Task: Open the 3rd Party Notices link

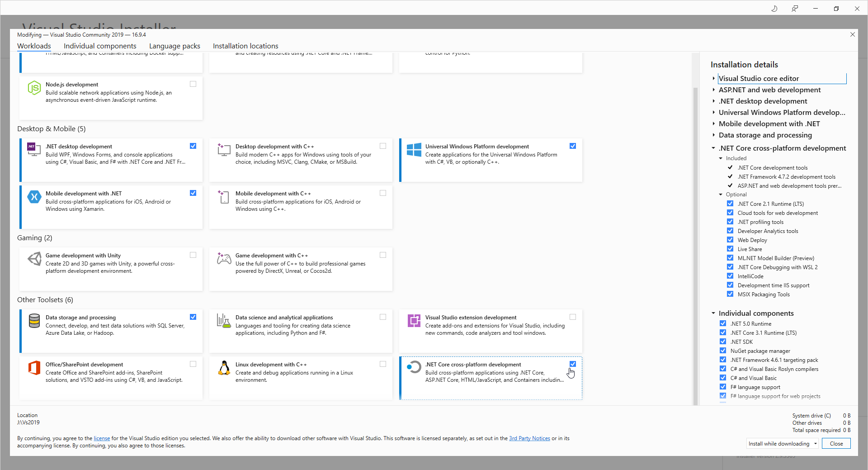Action: pyautogui.click(x=529, y=438)
